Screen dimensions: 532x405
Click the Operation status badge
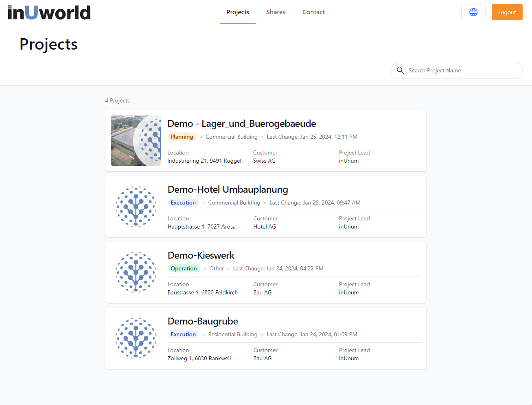(184, 268)
